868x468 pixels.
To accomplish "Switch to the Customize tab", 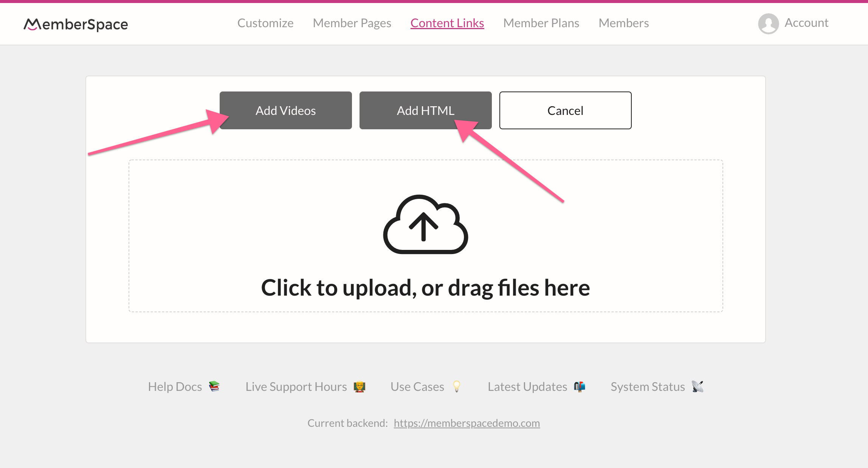I will coord(265,23).
